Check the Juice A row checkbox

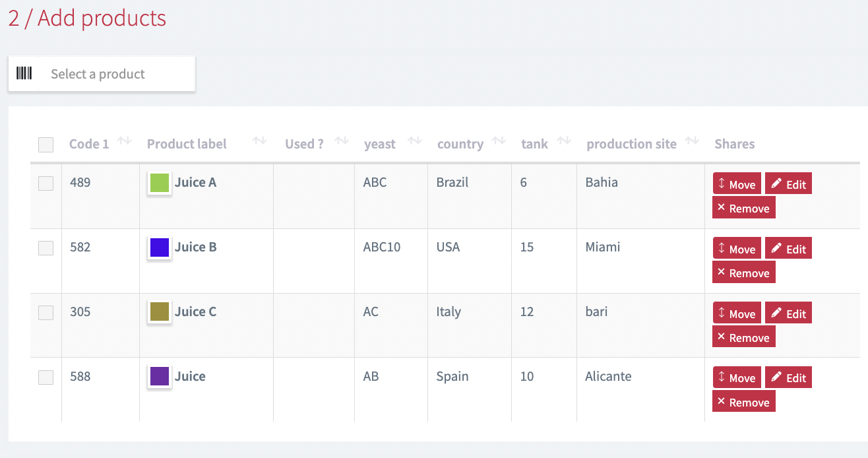pyautogui.click(x=46, y=183)
